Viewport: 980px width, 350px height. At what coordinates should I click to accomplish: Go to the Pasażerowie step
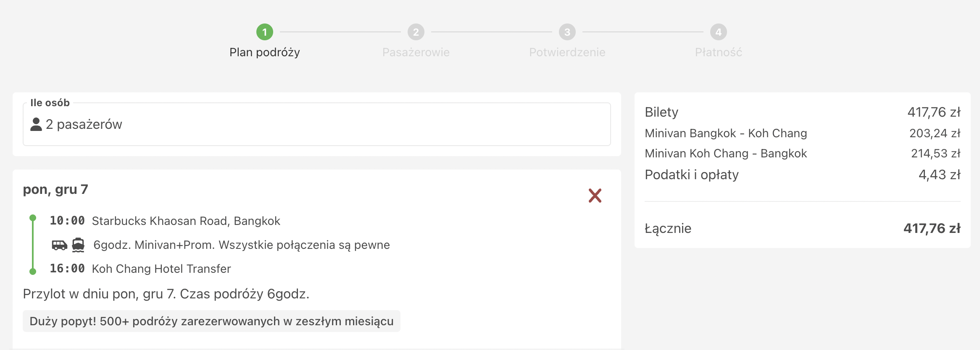pyautogui.click(x=416, y=52)
